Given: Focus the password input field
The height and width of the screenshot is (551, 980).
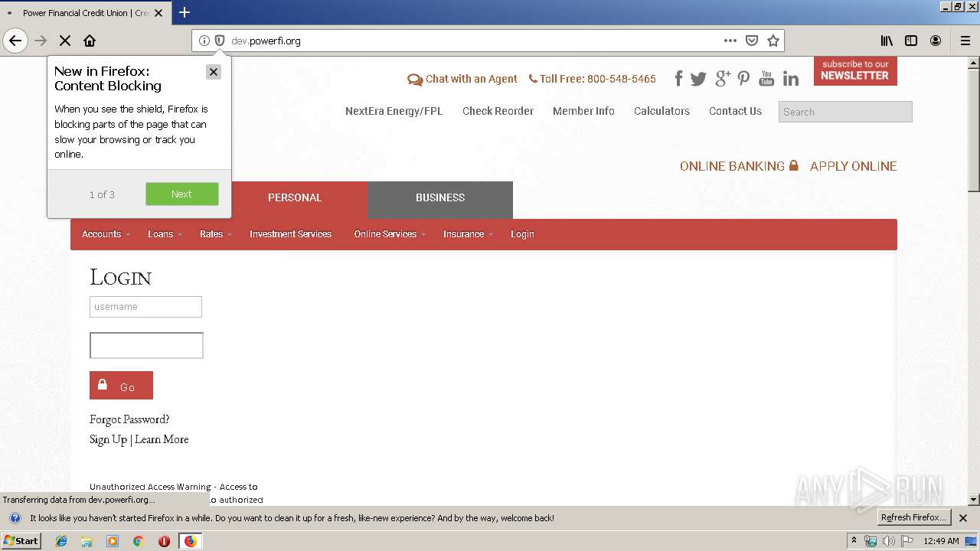Looking at the screenshot, I should pos(146,345).
